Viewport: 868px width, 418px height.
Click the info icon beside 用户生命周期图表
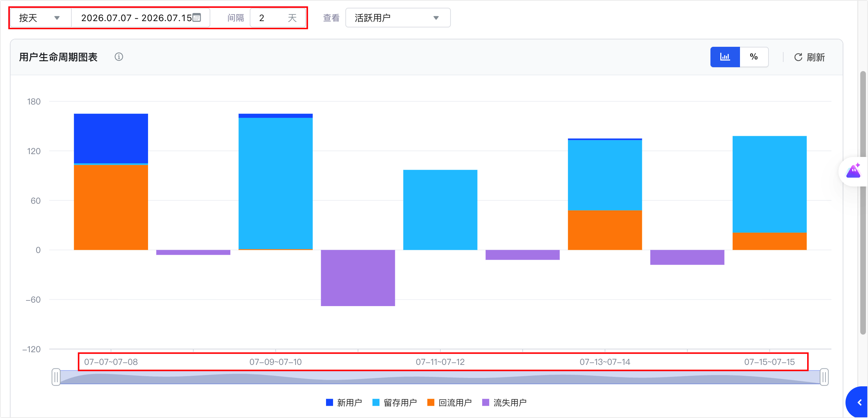click(x=119, y=57)
